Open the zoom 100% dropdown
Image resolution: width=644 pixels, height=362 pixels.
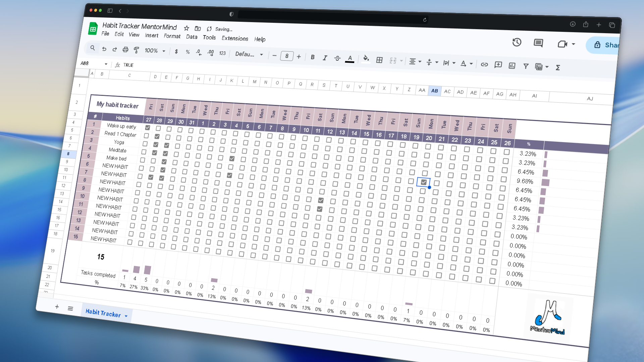(155, 51)
